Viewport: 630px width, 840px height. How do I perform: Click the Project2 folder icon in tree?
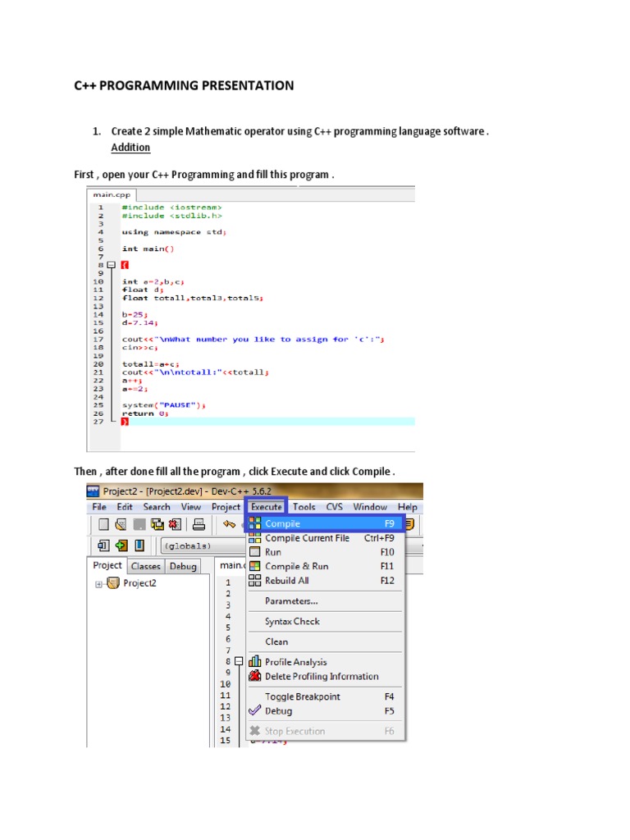click(113, 583)
